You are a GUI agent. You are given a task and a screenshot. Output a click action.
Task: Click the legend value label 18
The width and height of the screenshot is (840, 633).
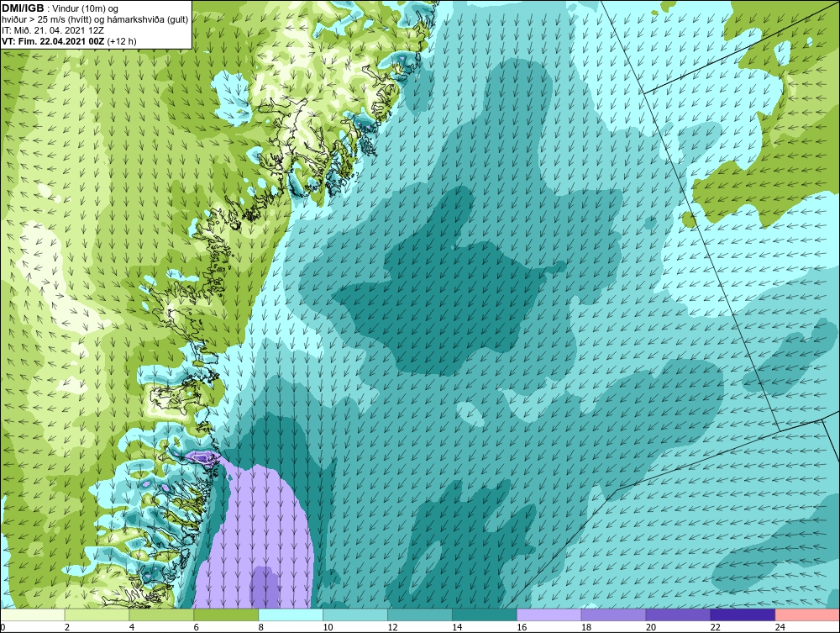point(586,627)
